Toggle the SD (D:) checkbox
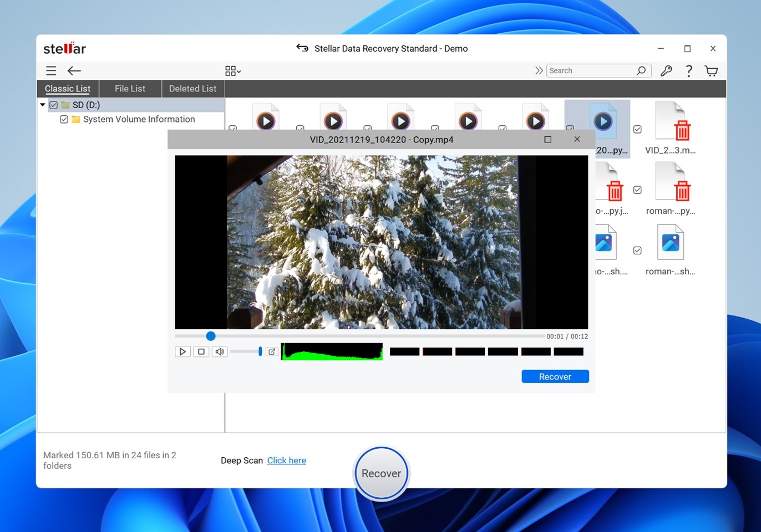The height and width of the screenshot is (532, 761). (x=54, y=105)
